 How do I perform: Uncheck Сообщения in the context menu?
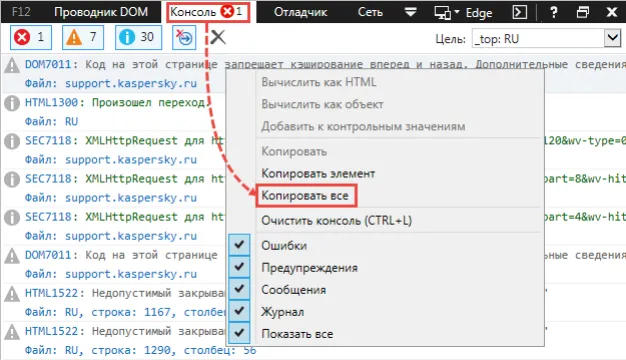[239, 289]
